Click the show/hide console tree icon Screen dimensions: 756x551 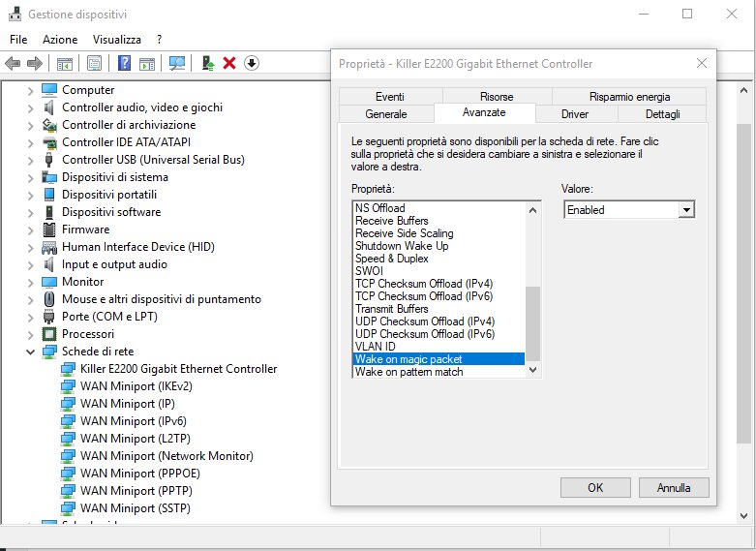pyautogui.click(x=64, y=63)
